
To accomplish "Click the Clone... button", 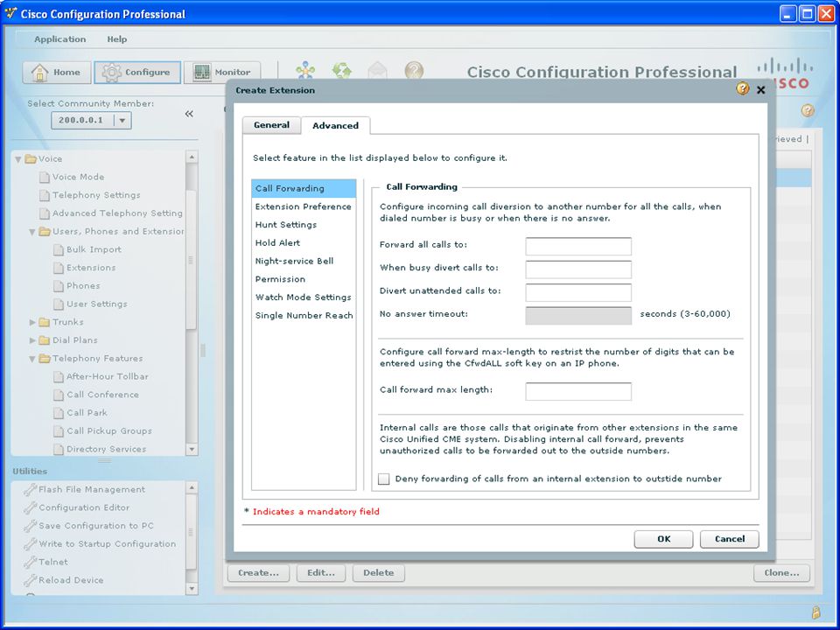I will [781, 572].
